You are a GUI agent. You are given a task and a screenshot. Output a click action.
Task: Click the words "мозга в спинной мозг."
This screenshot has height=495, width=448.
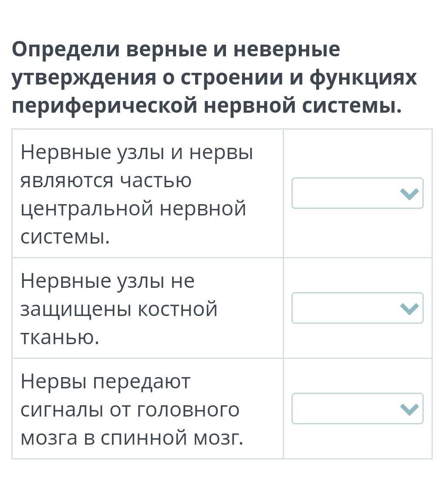pyautogui.click(x=132, y=438)
